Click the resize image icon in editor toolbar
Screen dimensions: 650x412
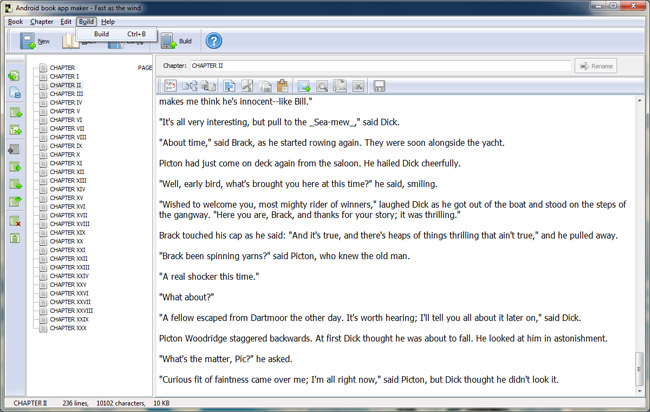point(340,86)
